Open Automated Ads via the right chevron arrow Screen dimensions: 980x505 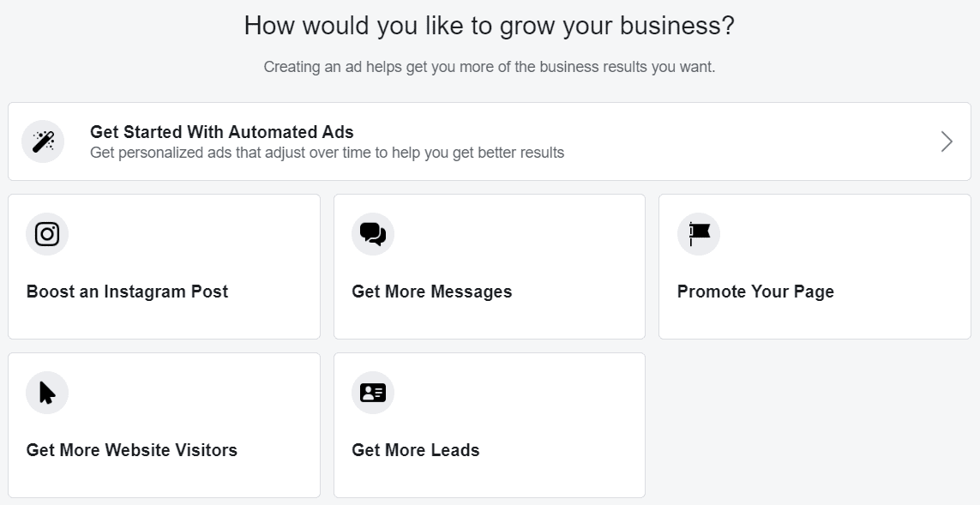tap(947, 141)
